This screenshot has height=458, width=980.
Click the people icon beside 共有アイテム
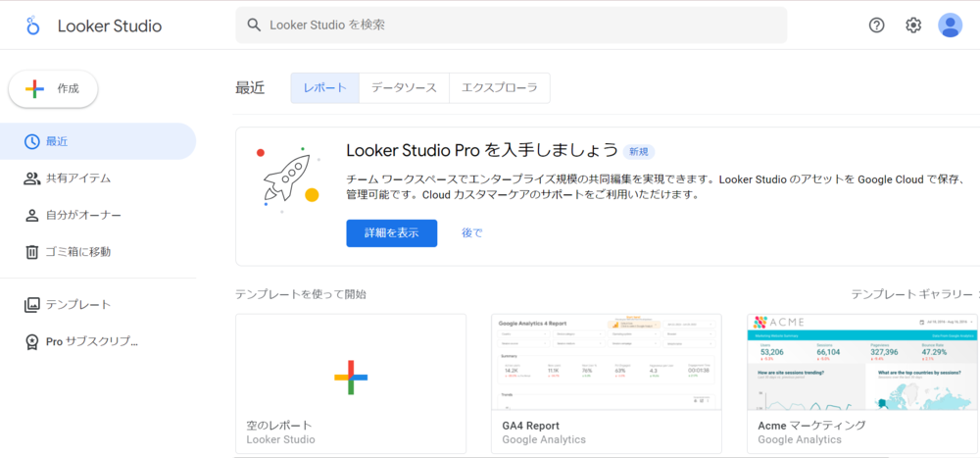click(x=31, y=178)
